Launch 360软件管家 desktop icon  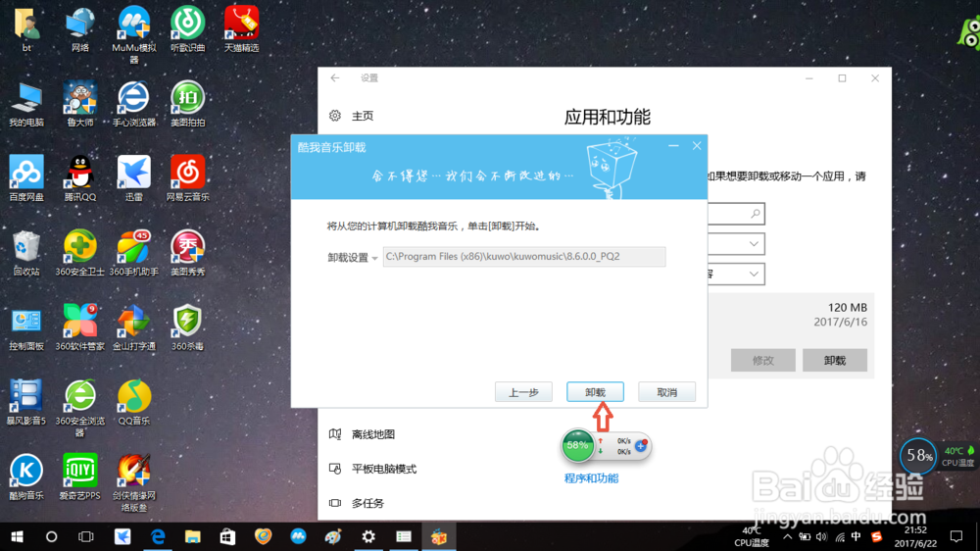[x=80, y=327]
